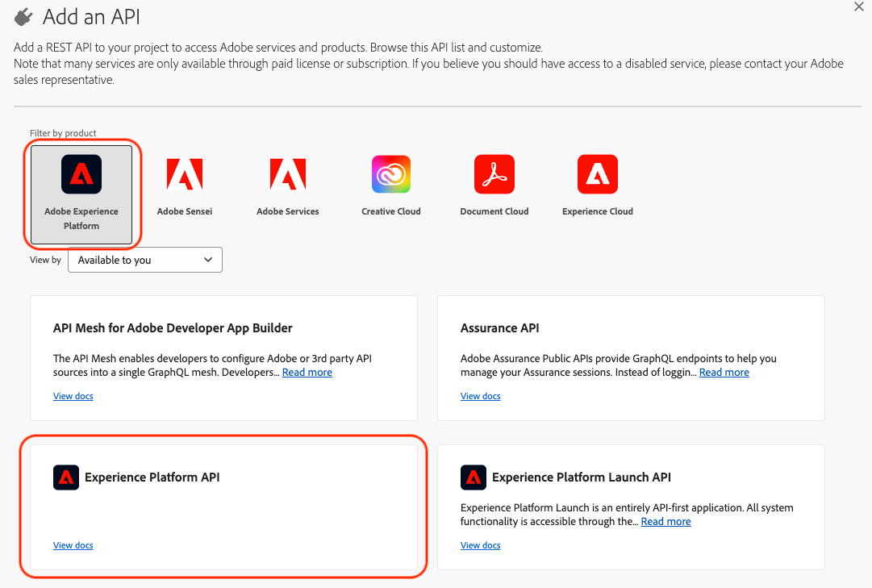The height and width of the screenshot is (588, 872).
Task: Click the 'View by' label
Action: tap(45, 260)
